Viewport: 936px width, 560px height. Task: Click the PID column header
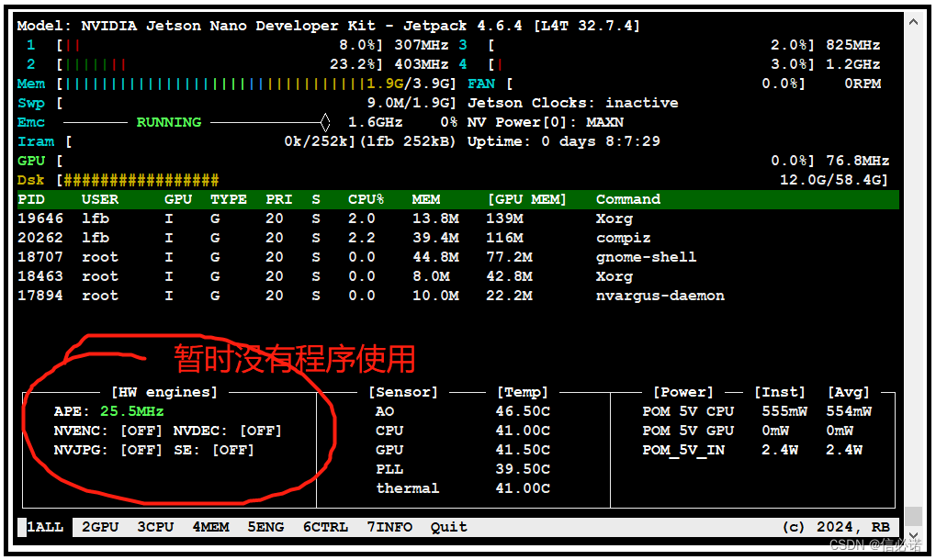[31, 200]
